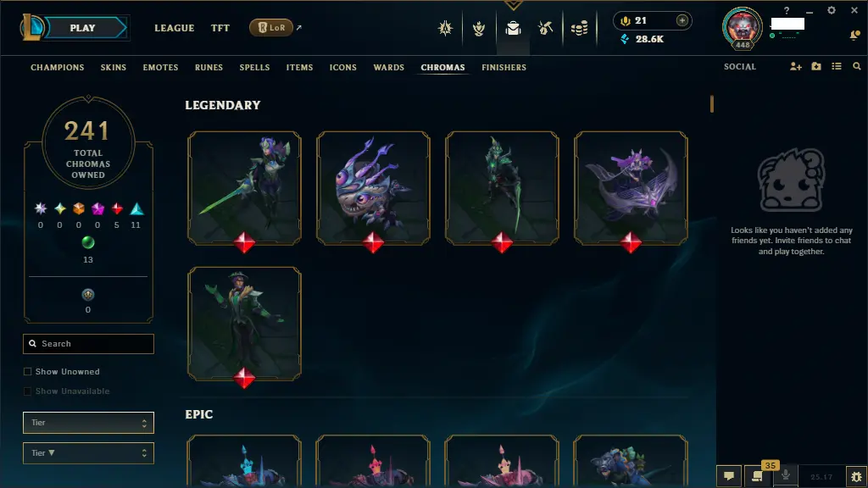Open the settings gear icon
The width and height of the screenshot is (868, 488).
[832, 10]
